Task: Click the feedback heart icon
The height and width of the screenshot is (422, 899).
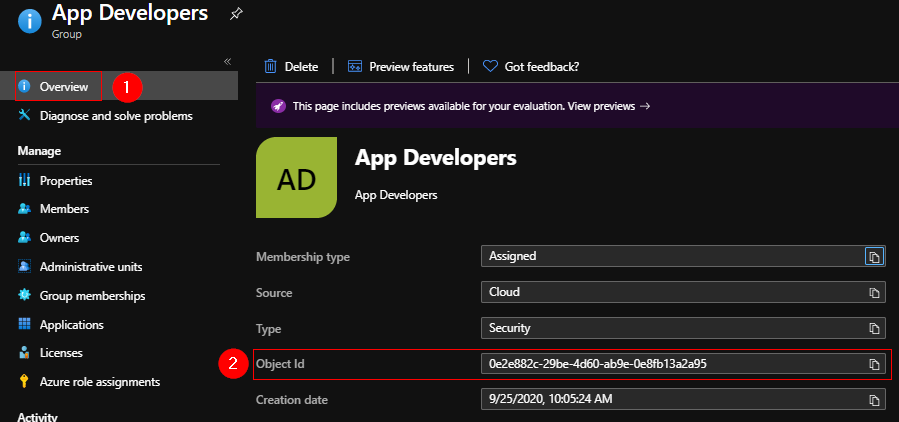Action: [490, 67]
